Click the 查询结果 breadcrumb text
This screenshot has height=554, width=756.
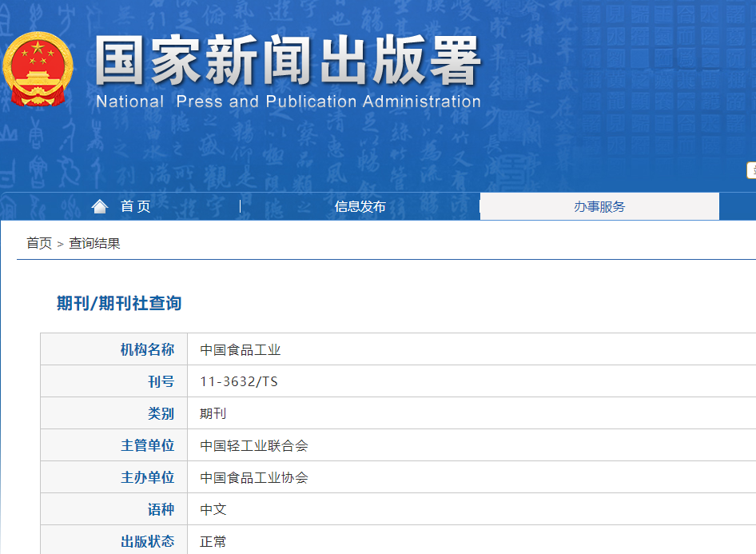[x=94, y=243]
